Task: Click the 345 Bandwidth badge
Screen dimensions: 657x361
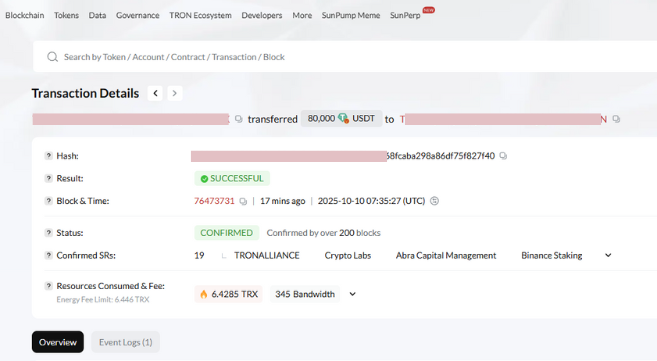Action: [305, 294]
